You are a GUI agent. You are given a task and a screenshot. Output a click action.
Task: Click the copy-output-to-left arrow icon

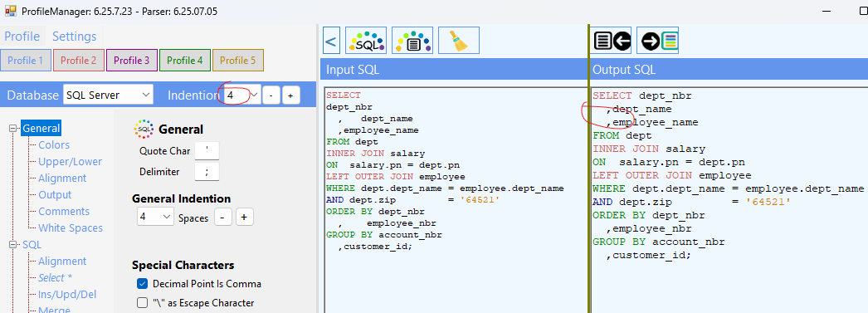point(612,41)
